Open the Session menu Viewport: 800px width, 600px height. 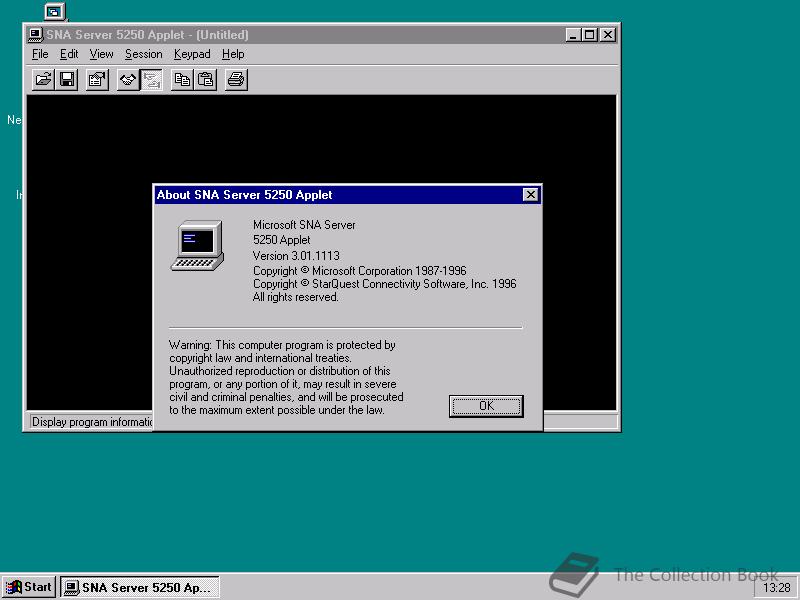coord(143,54)
